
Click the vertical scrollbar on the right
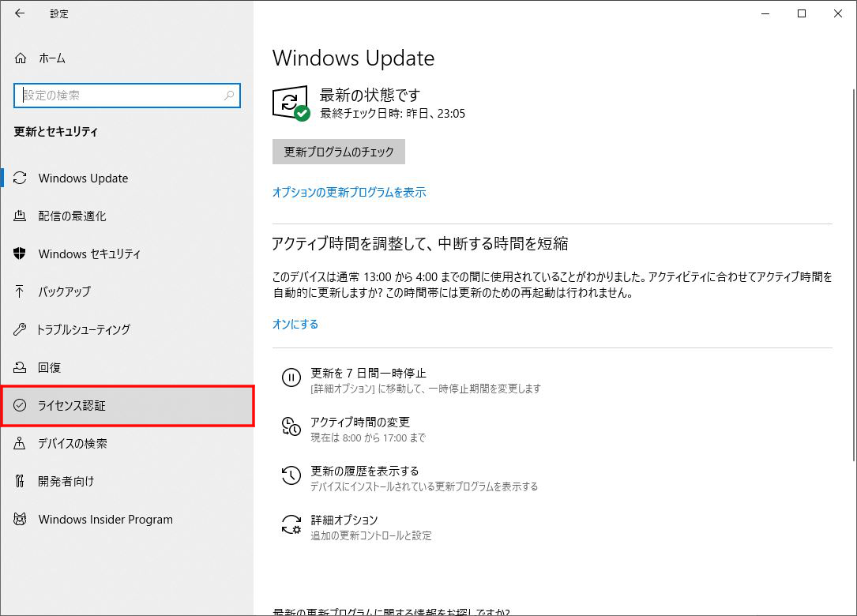pyautogui.click(x=855, y=273)
